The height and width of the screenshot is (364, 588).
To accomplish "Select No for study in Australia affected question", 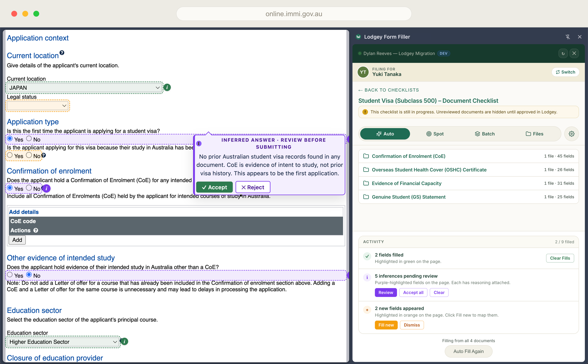I will click(29, 155).
